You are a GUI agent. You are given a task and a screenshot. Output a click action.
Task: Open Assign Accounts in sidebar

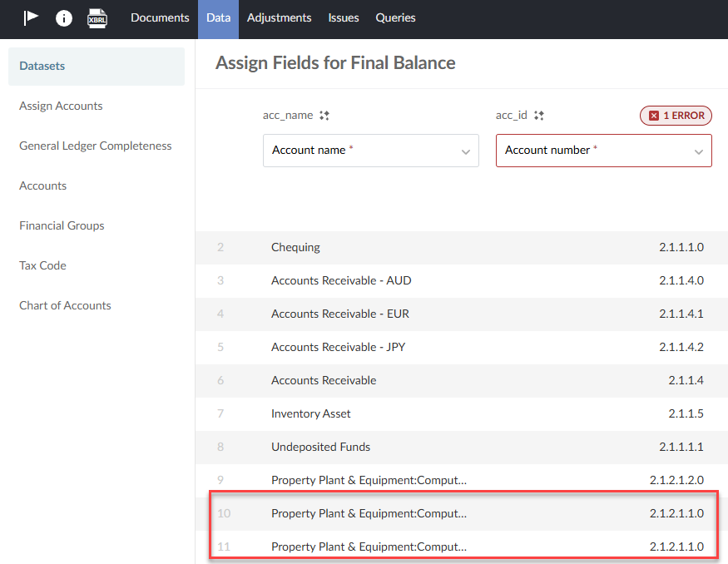point(61,106)
